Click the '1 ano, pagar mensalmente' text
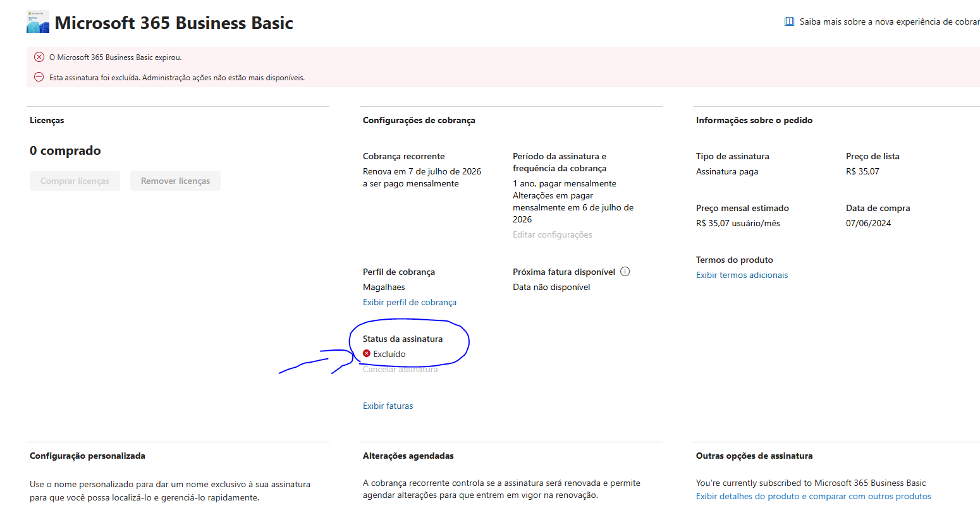 [x=565, y=183]
